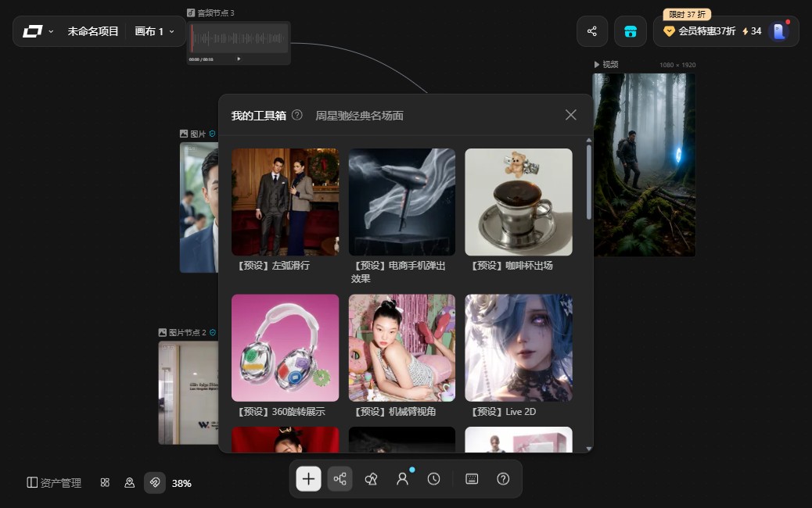Click the 1080 × 1920 resolution text
This screenshot has width=812, height=508.
(677, 65)
